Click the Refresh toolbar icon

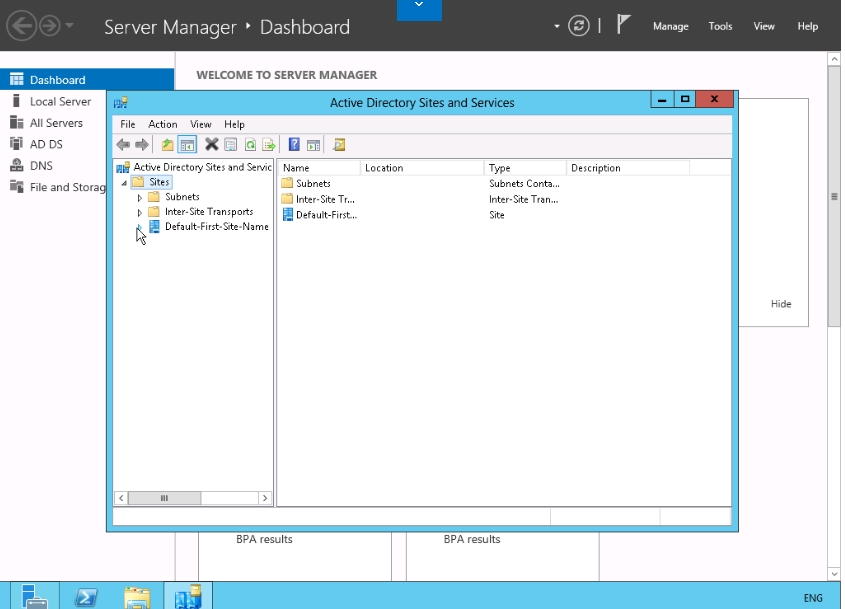pyautogui.click(x=250, y=145)
